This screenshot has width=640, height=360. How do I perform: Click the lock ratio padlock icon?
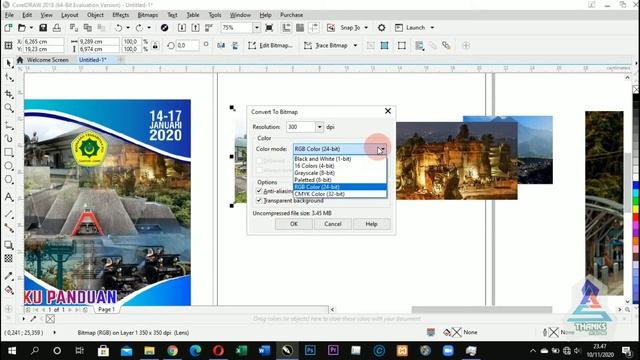(155, 45)
